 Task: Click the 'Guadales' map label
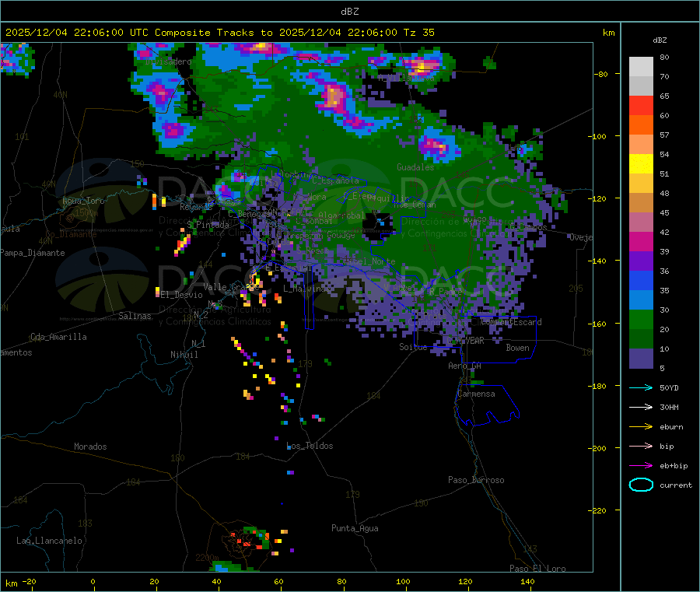click(x=415, y=167)
